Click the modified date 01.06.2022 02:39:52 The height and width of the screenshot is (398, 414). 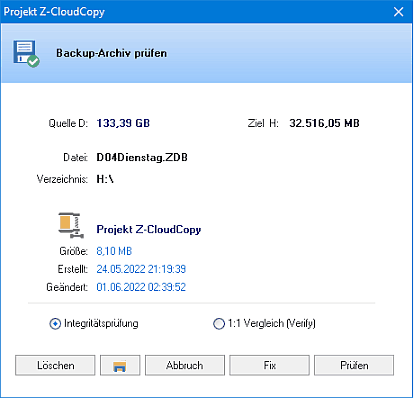pos(141,287)
